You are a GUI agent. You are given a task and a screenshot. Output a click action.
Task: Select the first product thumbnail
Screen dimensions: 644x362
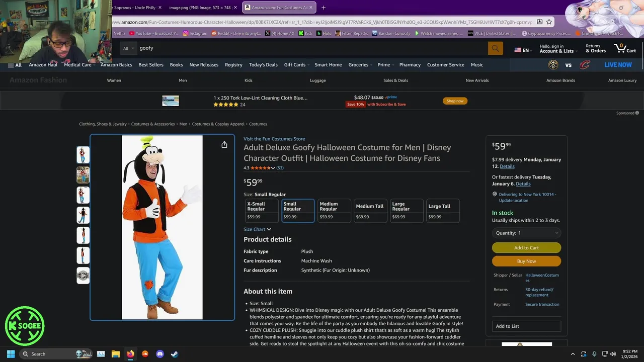click(x=83, y=155)
